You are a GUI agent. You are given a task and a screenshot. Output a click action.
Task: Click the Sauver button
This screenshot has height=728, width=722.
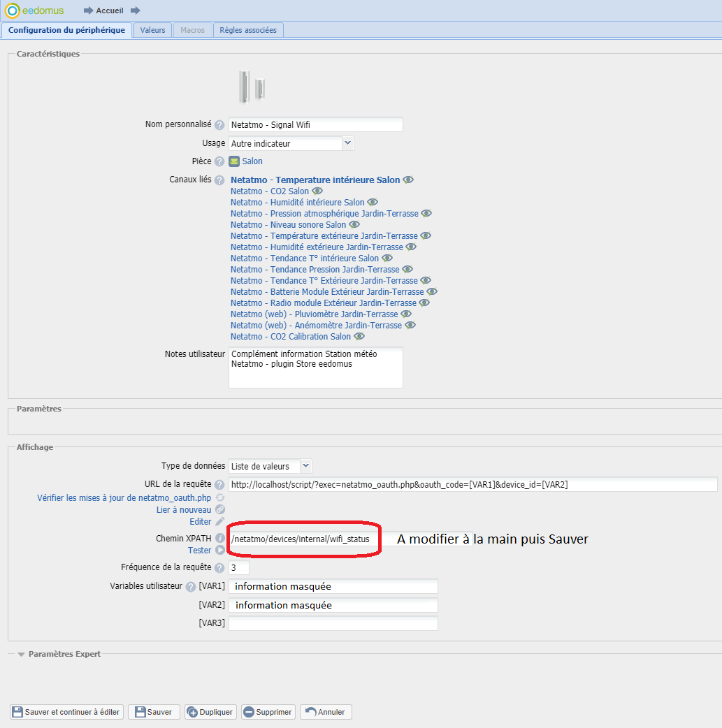pyautogui.click(x=154, y=712)
